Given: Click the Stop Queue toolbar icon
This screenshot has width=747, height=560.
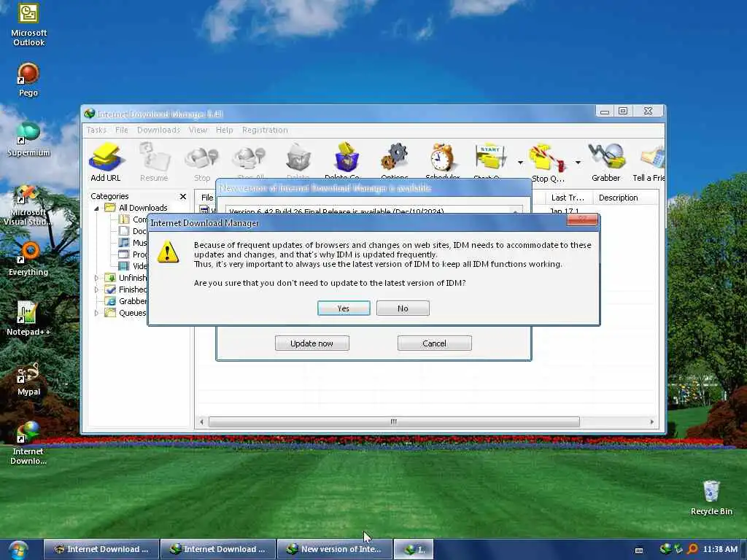Looking at the screenshot, I should pyautogui.click(x=548, y=162).
